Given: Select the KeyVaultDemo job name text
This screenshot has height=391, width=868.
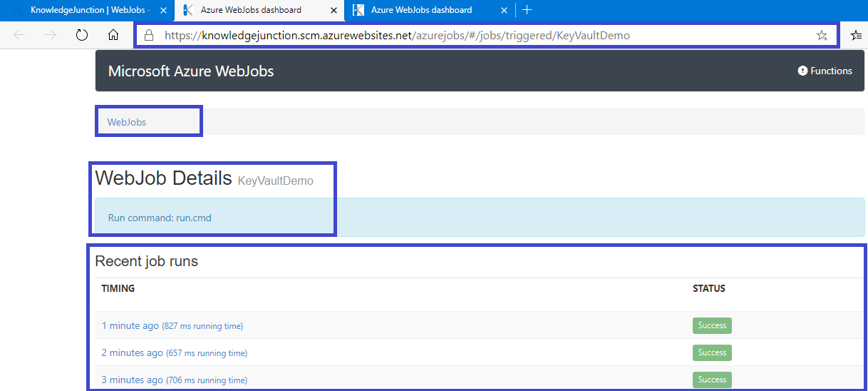Looking at the screenshot, I should point(275,181).
